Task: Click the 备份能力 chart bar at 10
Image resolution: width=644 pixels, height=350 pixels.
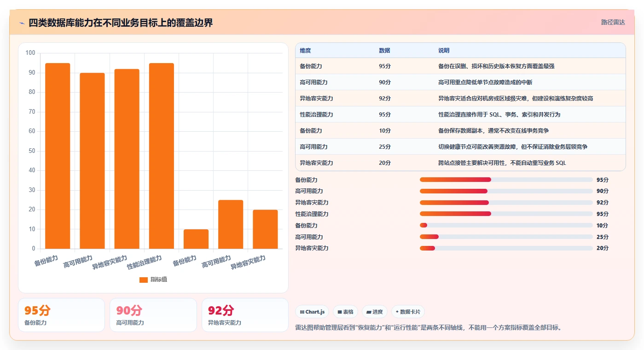Action: [x=196, y=239]
